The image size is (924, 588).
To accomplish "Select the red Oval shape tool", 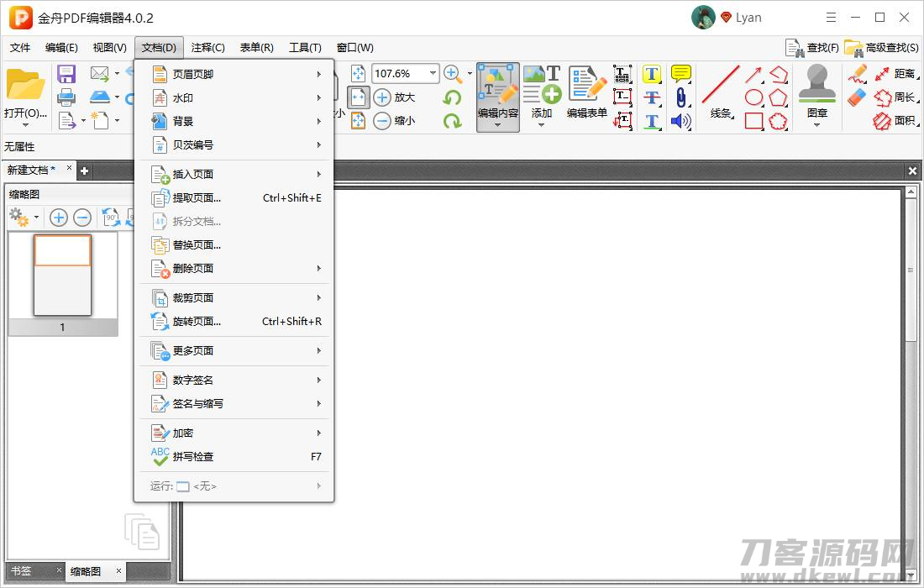I will (754, 97).
